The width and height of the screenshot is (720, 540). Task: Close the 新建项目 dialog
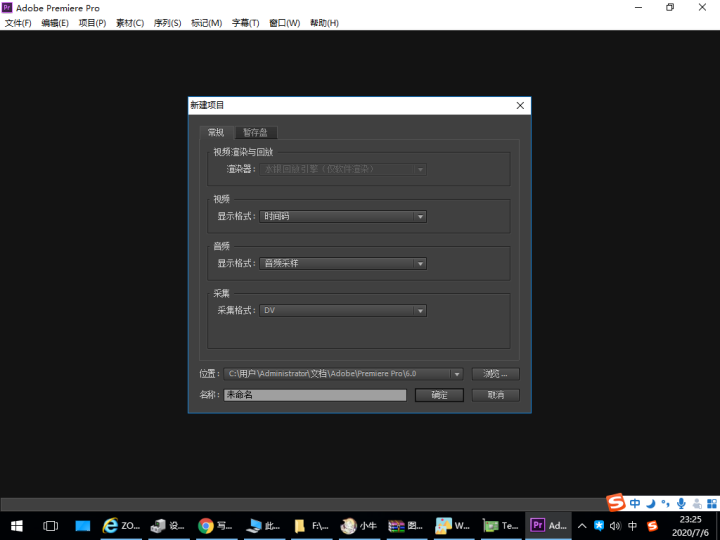point(520,106)
